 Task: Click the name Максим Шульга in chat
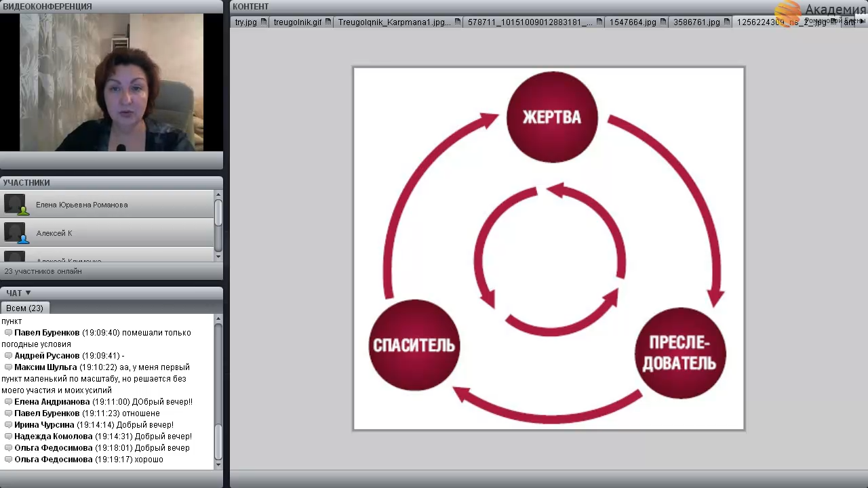(x=45, y=367)
